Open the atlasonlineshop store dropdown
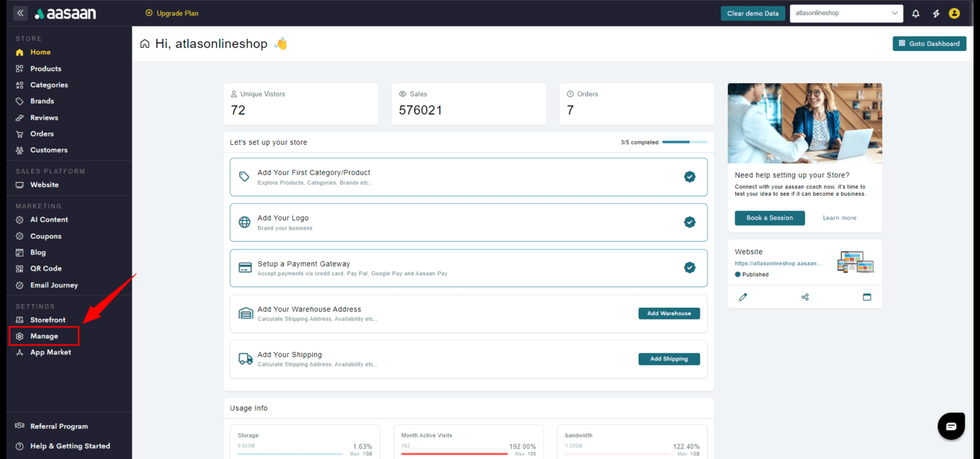The image size is (980, 459). pos(846,14)
